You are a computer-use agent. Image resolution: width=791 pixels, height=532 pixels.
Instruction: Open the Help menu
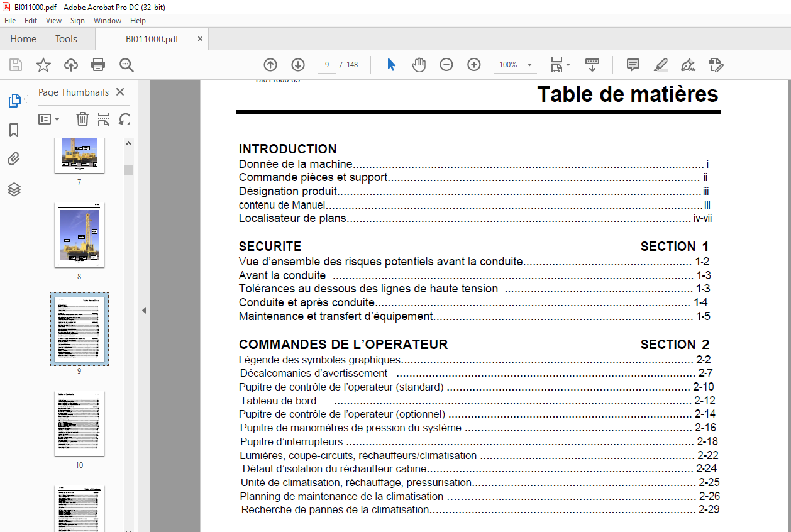coord(138,21)
